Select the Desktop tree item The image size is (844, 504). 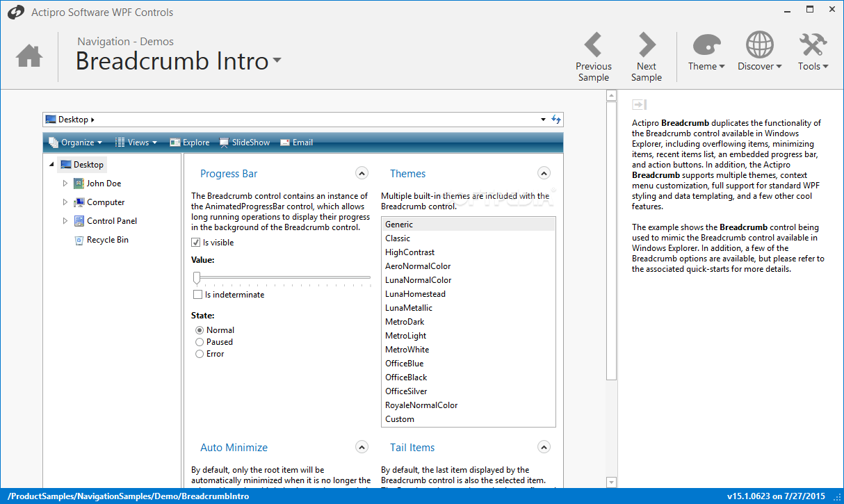(82, 165)
